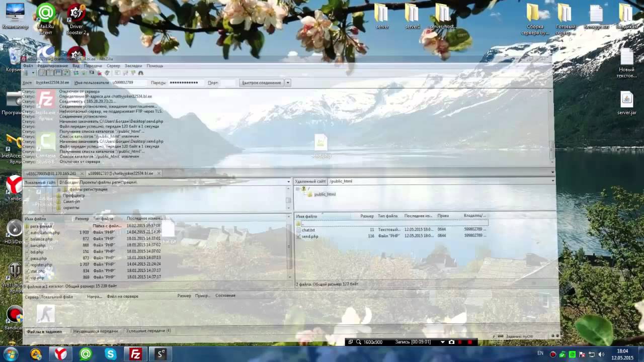This screenshot has height=362, width=644.
Task: Click the Пароль input field
Action: coord(186,82)
